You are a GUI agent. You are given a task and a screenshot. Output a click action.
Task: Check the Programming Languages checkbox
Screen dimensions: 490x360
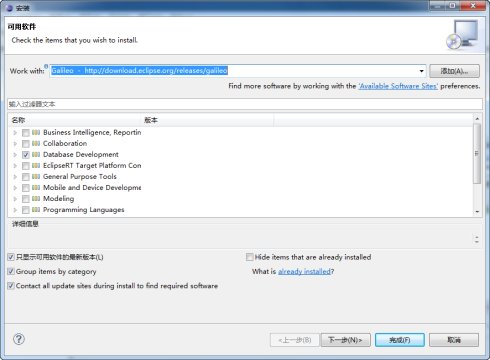point(26,210)
